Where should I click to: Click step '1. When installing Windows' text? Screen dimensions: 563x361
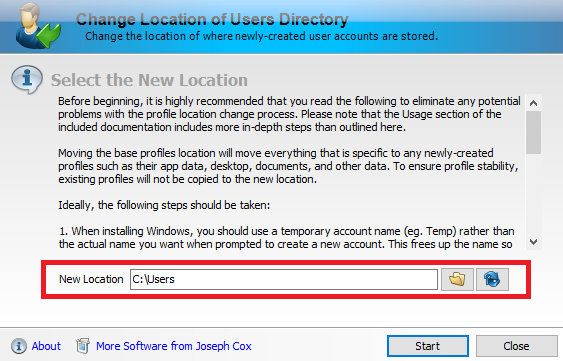click(x=287, y=237)
